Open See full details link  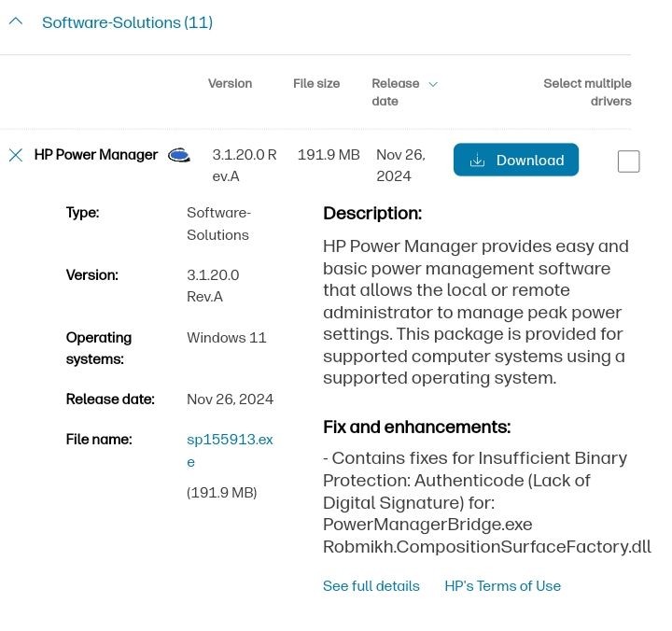pyautogui.click(x=371, y=586)
